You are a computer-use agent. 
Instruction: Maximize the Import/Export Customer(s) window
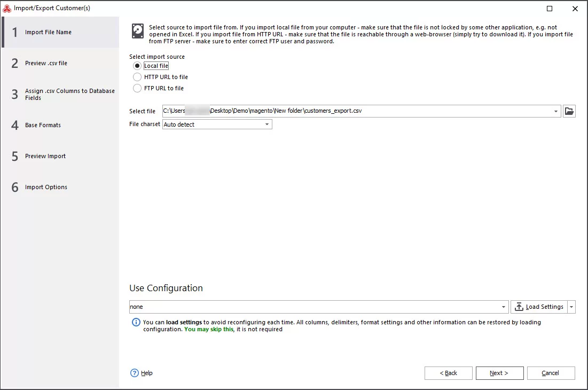(550, 8)
